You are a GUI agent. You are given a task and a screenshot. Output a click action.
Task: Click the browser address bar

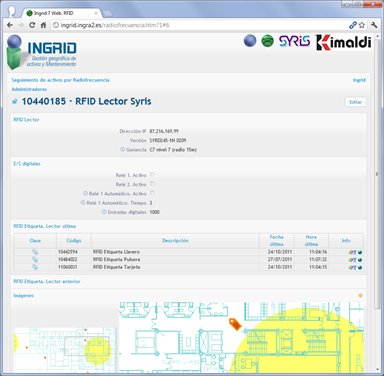click(200, 25)
